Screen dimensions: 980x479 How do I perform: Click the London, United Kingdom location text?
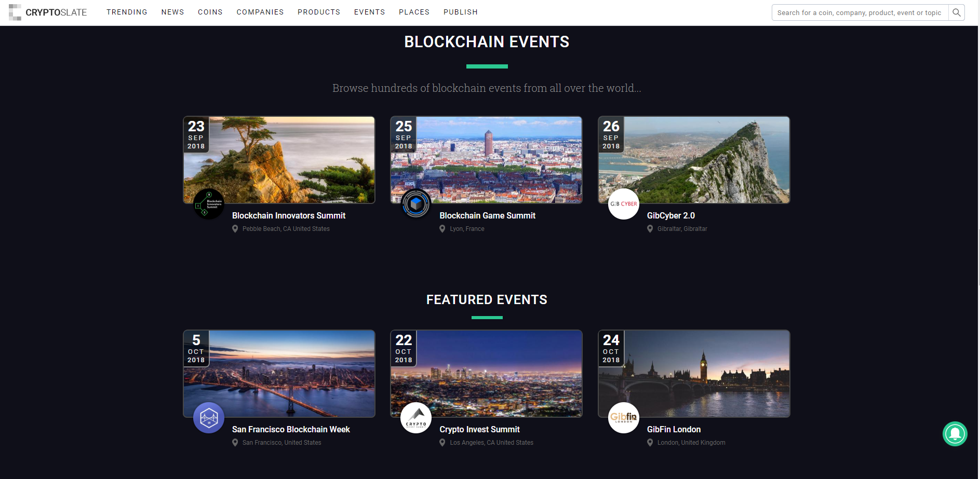(x=691, y=443)
